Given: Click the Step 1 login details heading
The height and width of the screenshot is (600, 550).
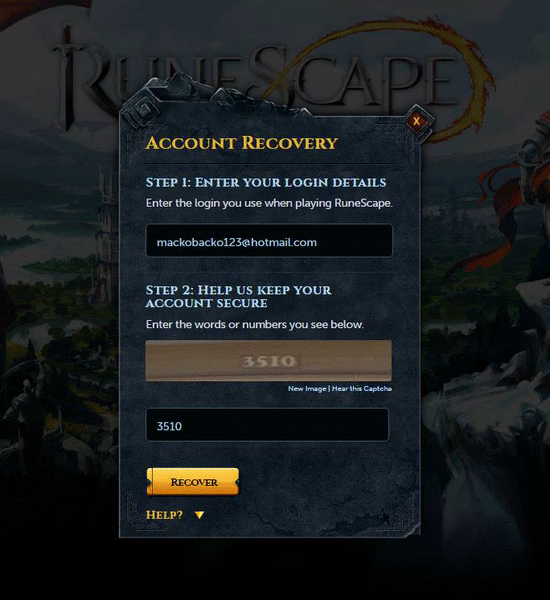Looking at the screenshot, I should (266, 183).
